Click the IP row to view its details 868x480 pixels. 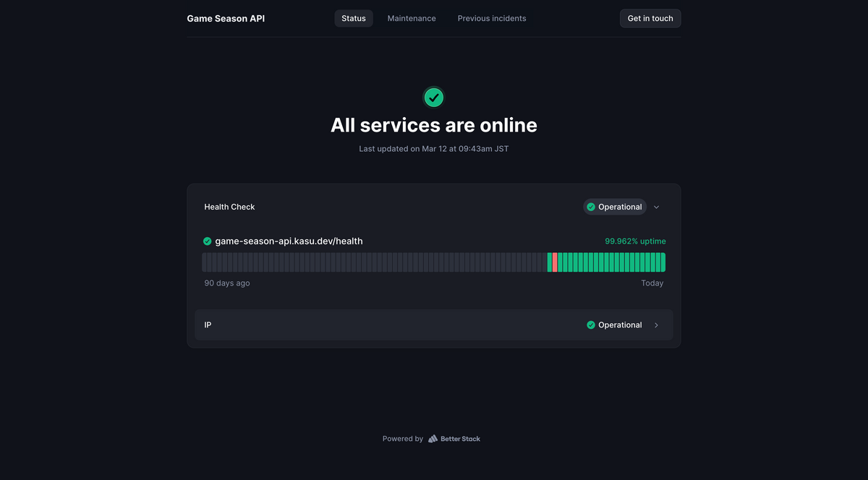tap(433, 325)
